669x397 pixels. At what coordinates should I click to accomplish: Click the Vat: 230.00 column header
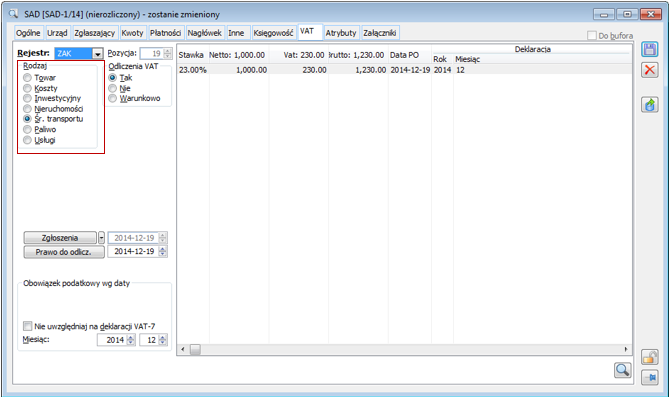tap(298, 55)
